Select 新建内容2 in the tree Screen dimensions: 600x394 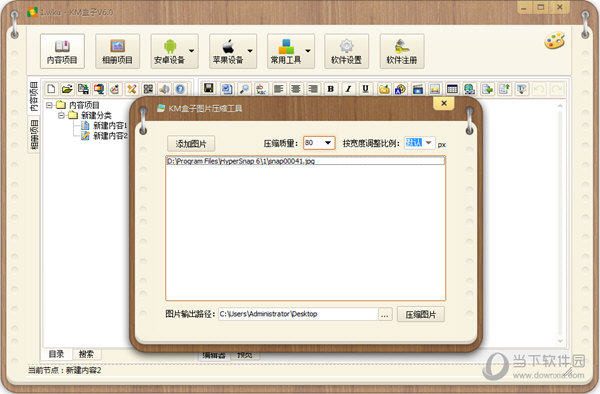coord(110,135)
